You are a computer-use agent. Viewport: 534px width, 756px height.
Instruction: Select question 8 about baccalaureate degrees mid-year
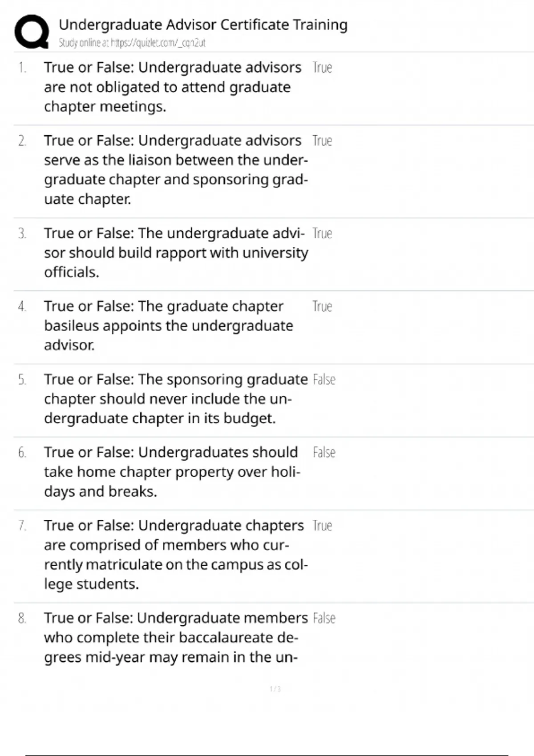pos(176,637)
